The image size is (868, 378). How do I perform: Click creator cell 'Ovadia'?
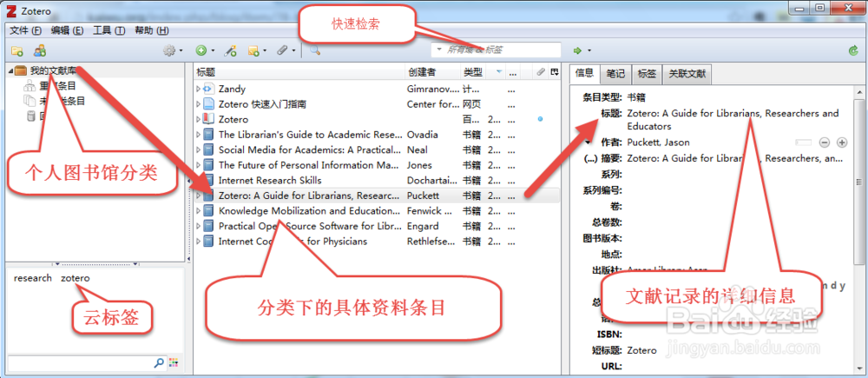pyautogui.click(x=423, y=135)
